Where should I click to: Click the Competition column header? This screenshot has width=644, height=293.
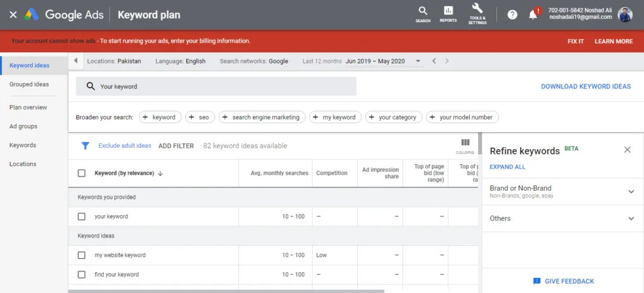331,173
